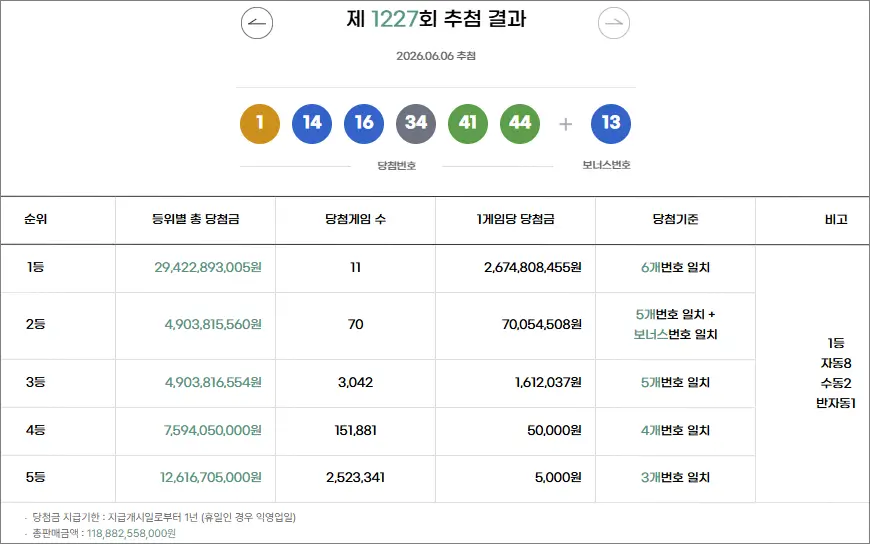Image resolution: width=870 pixels, height=544 pixels.
Task: Click the yellow ball number 1
Action: (x=260, y=123)
